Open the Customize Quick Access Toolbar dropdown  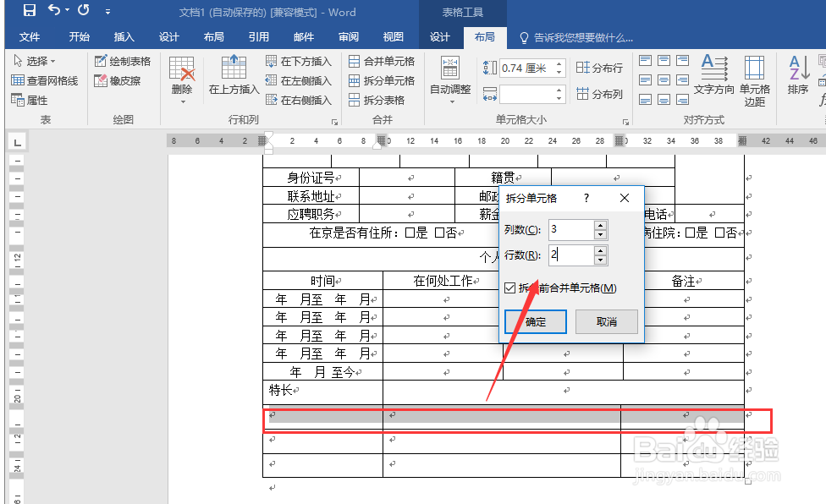pyautogui.click(x=107, y=11)
